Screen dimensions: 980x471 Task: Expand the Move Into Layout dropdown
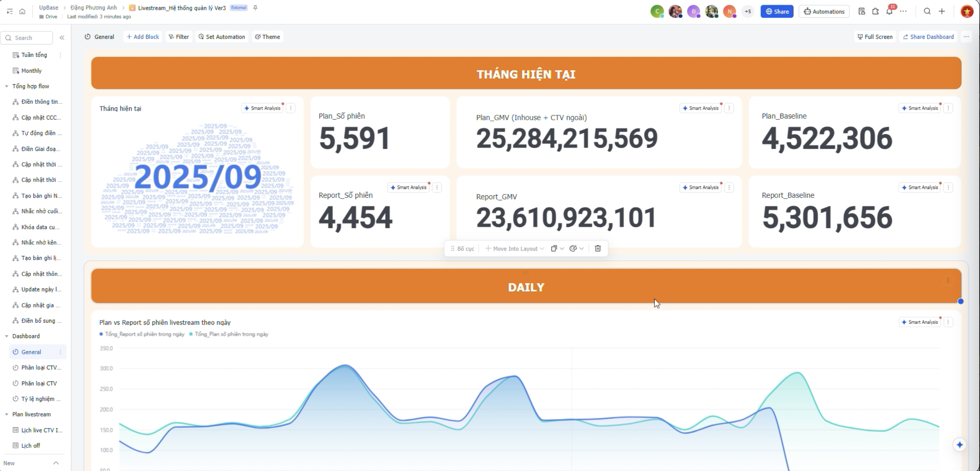click(x=515, y=249)
